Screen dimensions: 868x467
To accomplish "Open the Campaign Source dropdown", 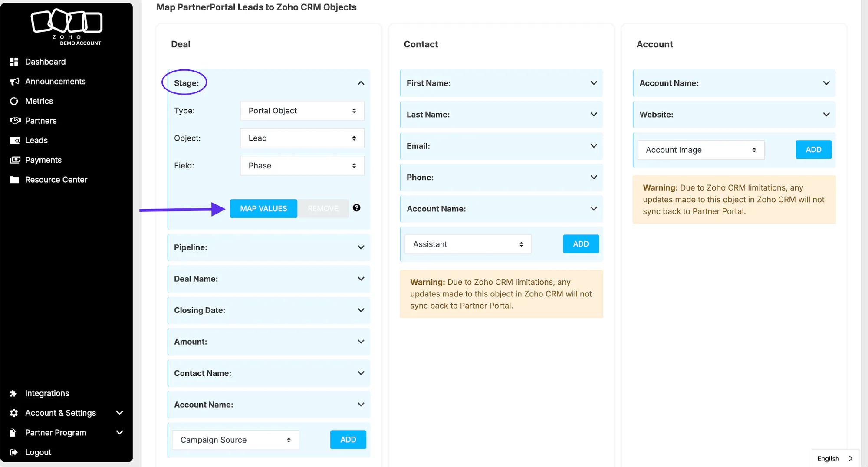I will 236,440.
